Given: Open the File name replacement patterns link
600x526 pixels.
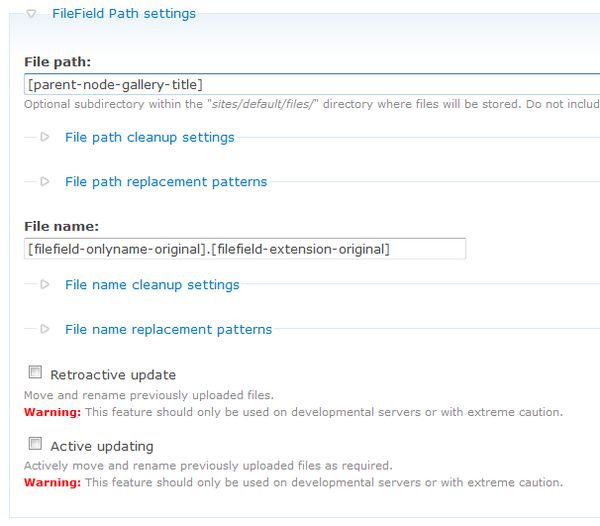Looking at the screenshot, I should point(168,329).
